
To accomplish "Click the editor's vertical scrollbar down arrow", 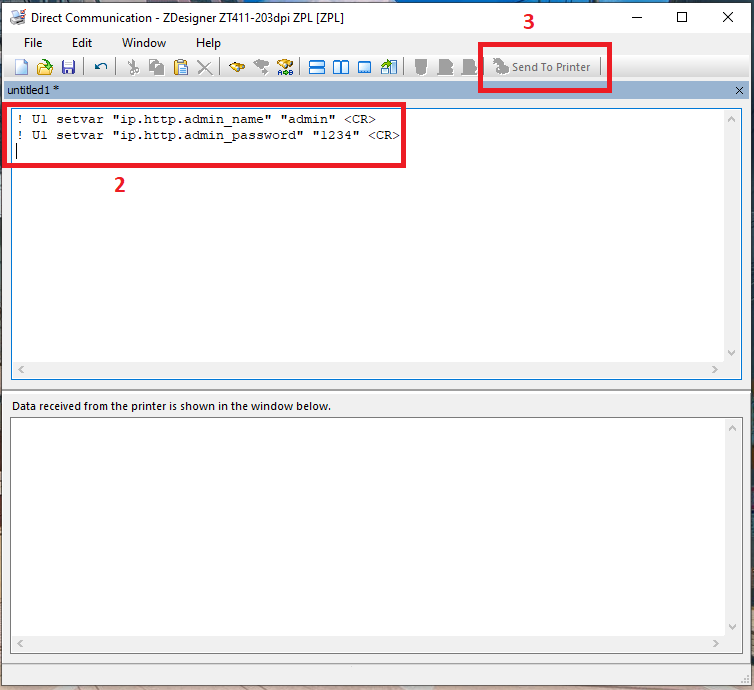I will coord(732,351).
